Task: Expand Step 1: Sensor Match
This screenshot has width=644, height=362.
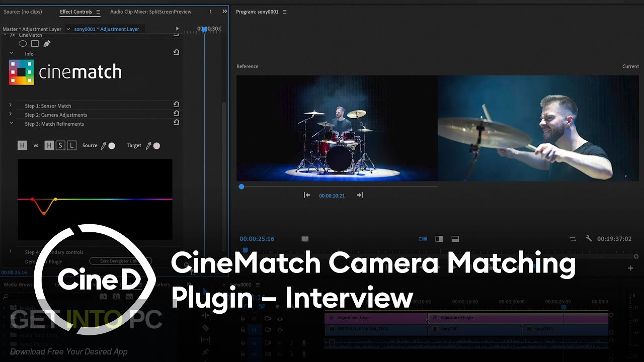Action: pyautogui.click(x=10, y=105)
